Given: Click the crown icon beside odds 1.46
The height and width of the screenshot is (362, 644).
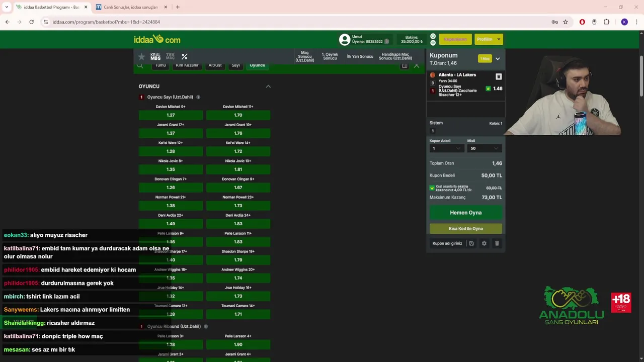Looking at the screenshot, I should click(488, 88).
